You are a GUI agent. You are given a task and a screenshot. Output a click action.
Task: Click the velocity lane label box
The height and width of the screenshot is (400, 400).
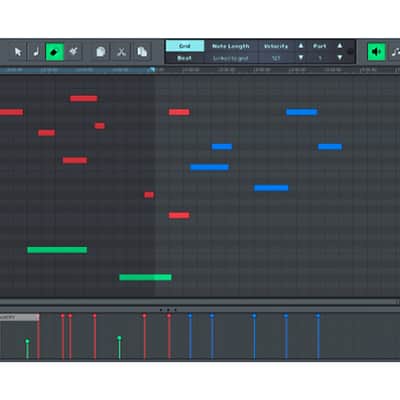19,317
